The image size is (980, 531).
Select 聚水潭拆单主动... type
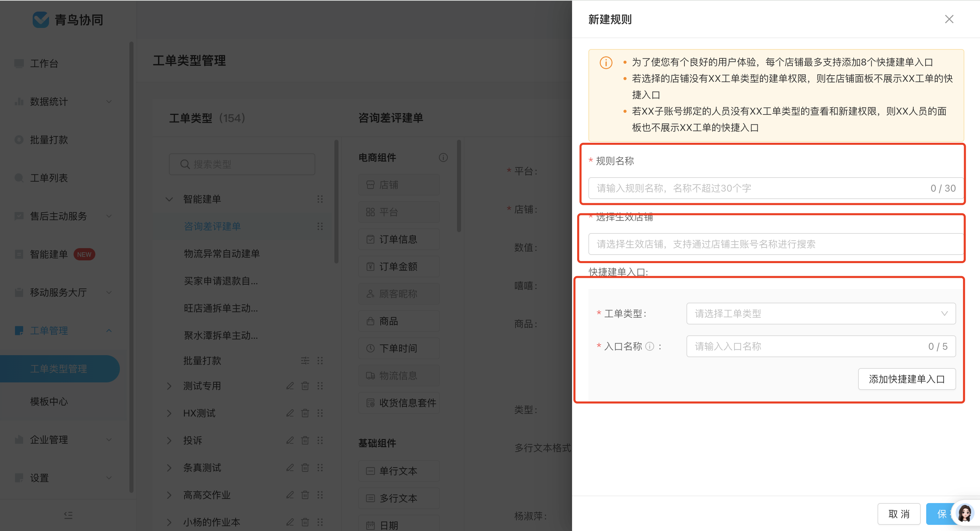coord(221,335)
